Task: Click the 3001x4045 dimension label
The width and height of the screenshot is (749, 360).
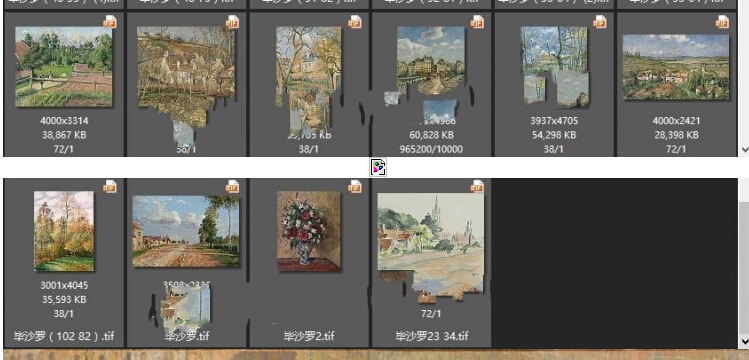Action: (x=64, y=286)
